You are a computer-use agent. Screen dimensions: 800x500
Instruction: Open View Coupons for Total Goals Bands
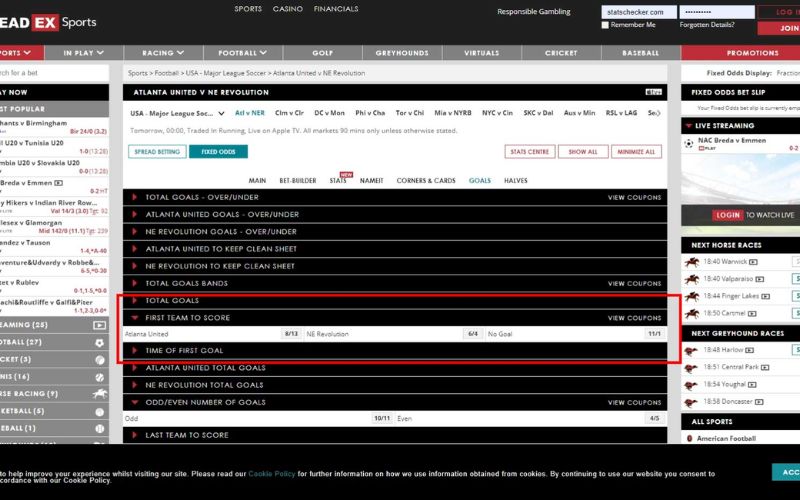coord(634,284)
